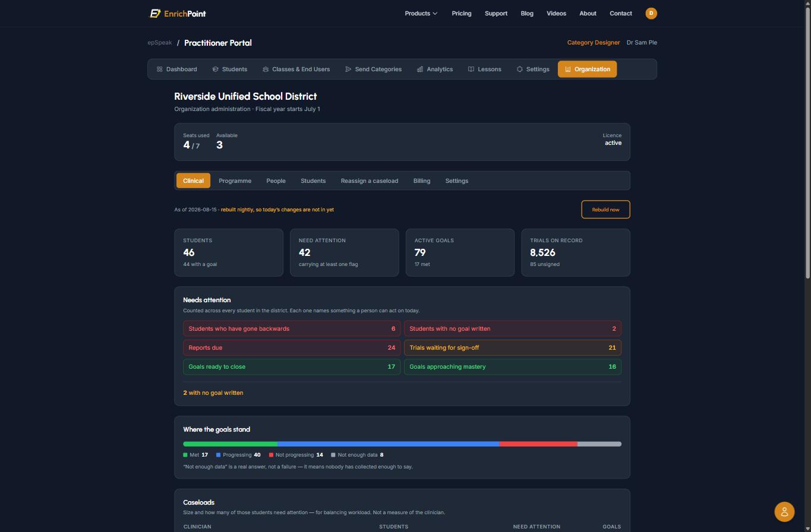Screen dimensions: 811x532
Task: Open the About page
Action: click(588, 13)
